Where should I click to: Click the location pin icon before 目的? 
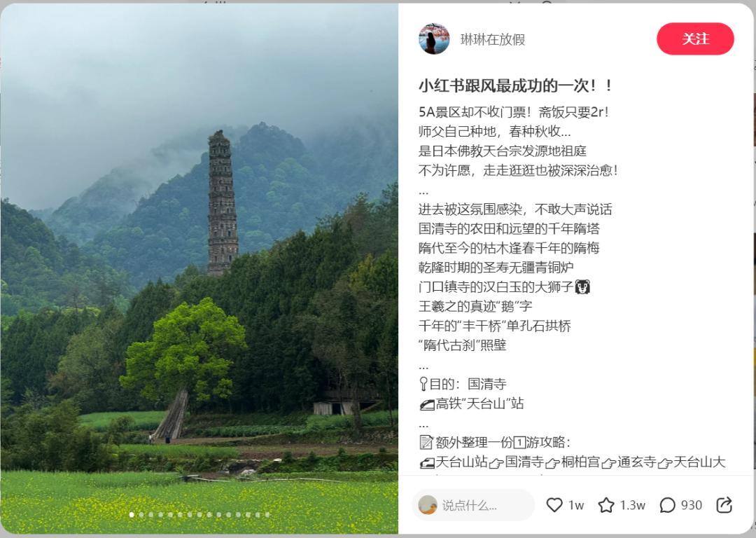pos(423,384)
